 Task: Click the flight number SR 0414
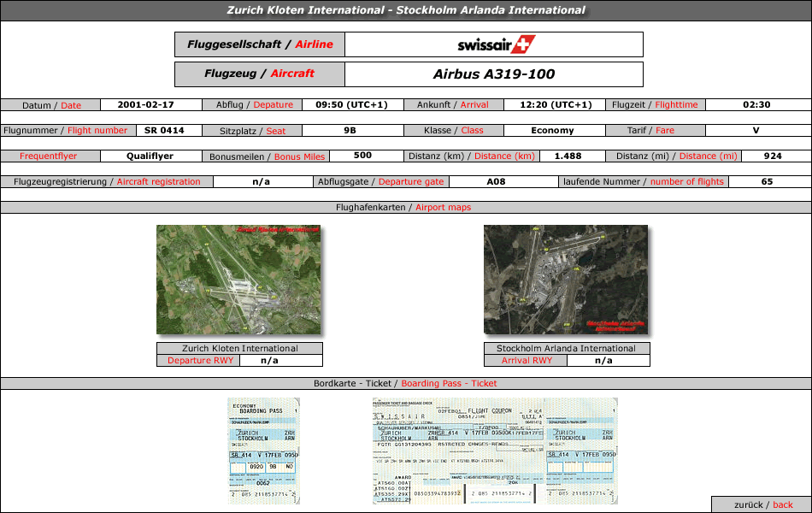coord(164,130)
